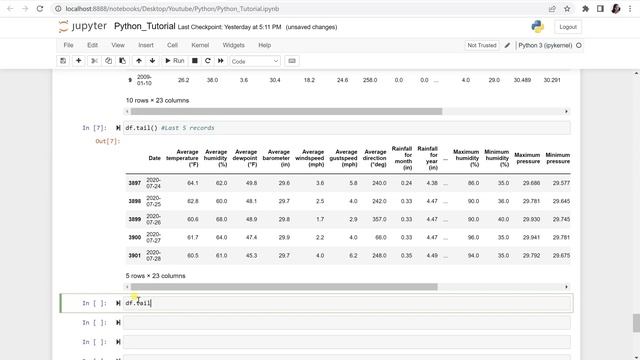Click the Logout button
The height and width of the screenshot is (360, 640).
(x=568, y=27)
